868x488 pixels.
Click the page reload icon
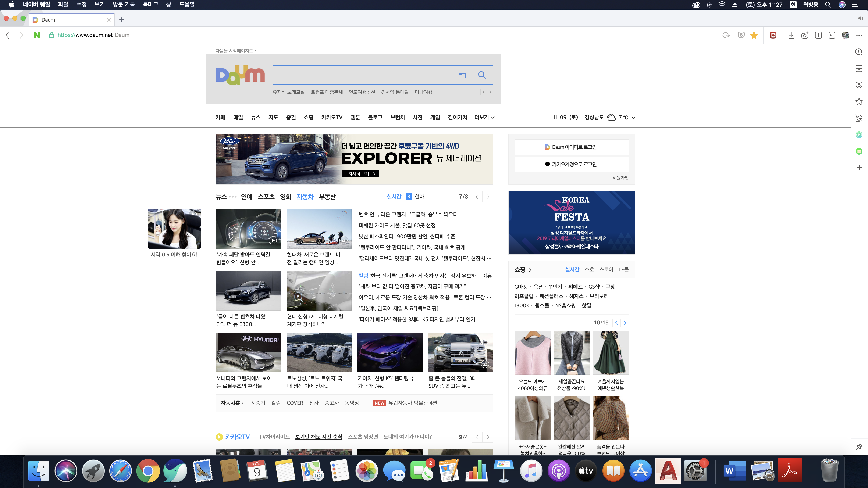click(x=726, y=35)
